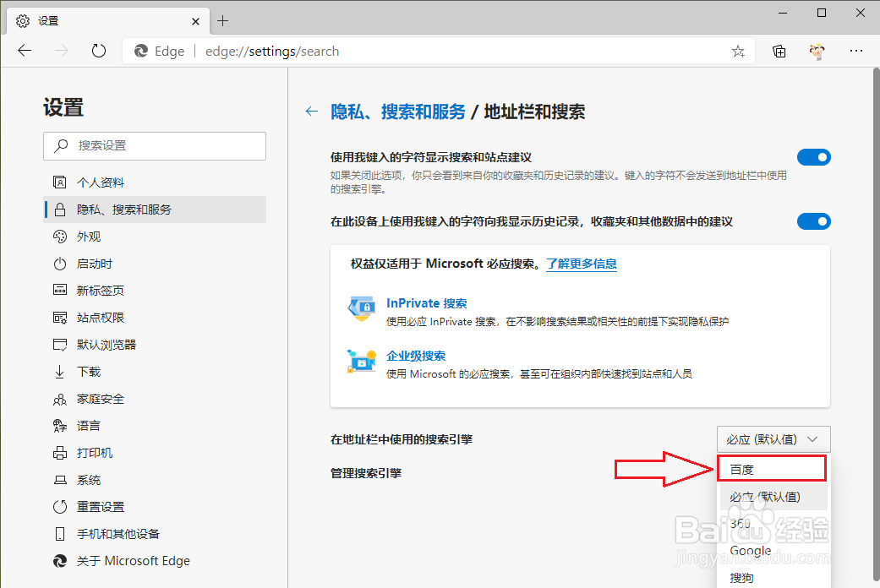
Task: Open 外观 settings section
Action: (155, 237)
